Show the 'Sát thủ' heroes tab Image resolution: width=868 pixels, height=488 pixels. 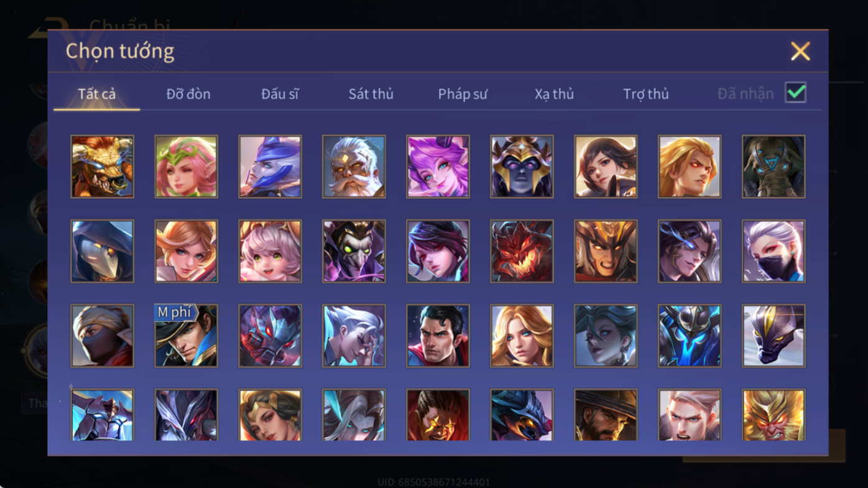(371, 94)
